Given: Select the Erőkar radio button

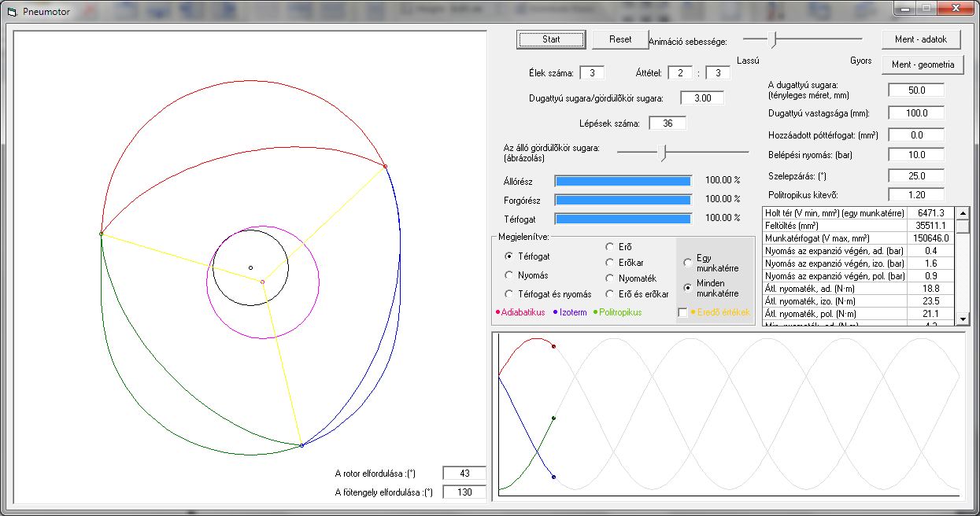Looking at the screenshot, I should (x=609, y=263).
